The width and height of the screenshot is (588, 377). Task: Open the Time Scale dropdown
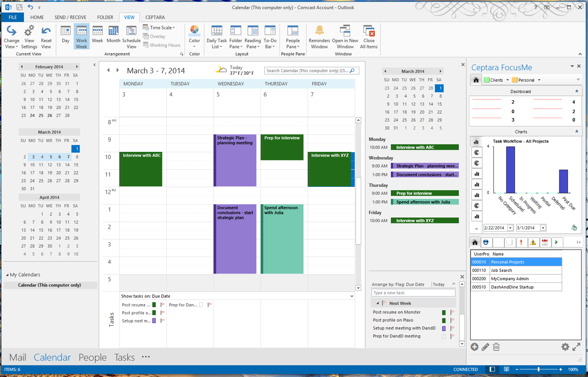pyautogui.click(x=159, y=28)
